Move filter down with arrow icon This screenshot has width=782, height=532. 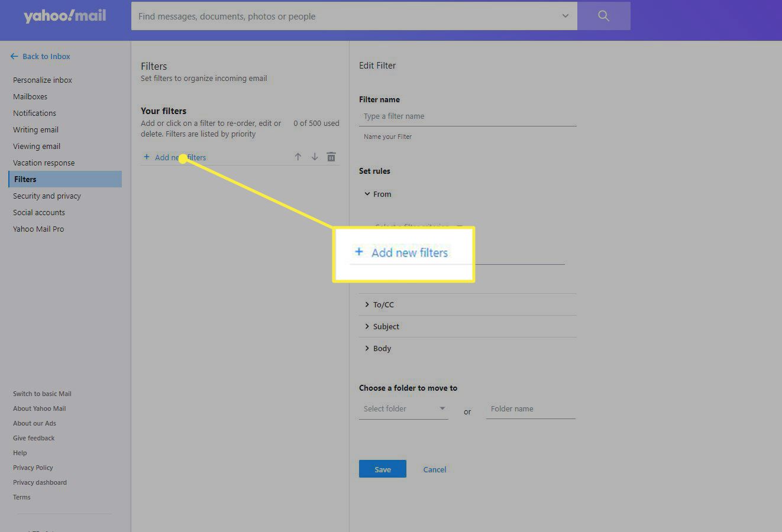pos(315,157)
